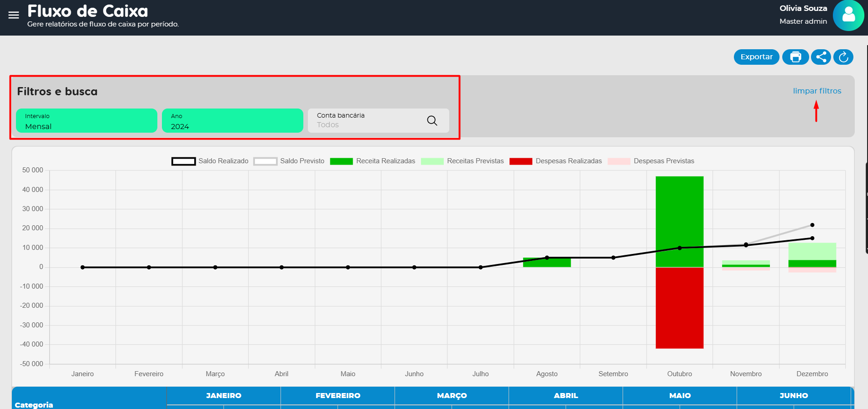Click the bank account search magnifier
The image size is (868, 409).
pyautogui.click(x=432, y=120)
